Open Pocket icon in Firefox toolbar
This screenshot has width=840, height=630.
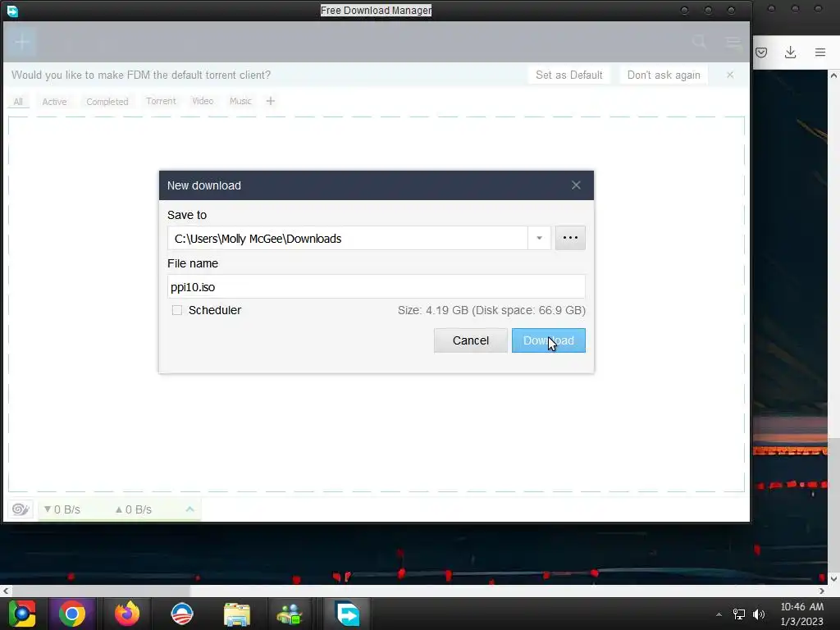[761, 52]
